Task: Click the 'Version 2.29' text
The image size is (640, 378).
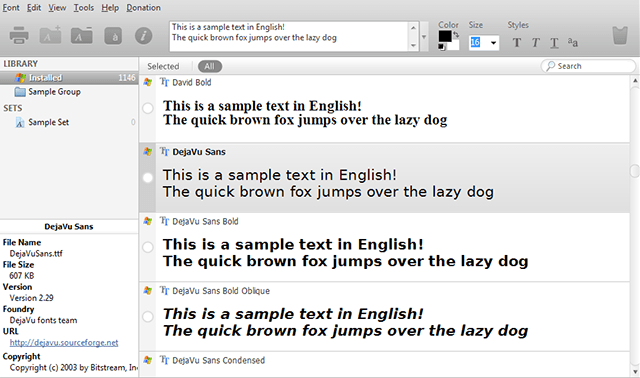Action: coord(31,298)
